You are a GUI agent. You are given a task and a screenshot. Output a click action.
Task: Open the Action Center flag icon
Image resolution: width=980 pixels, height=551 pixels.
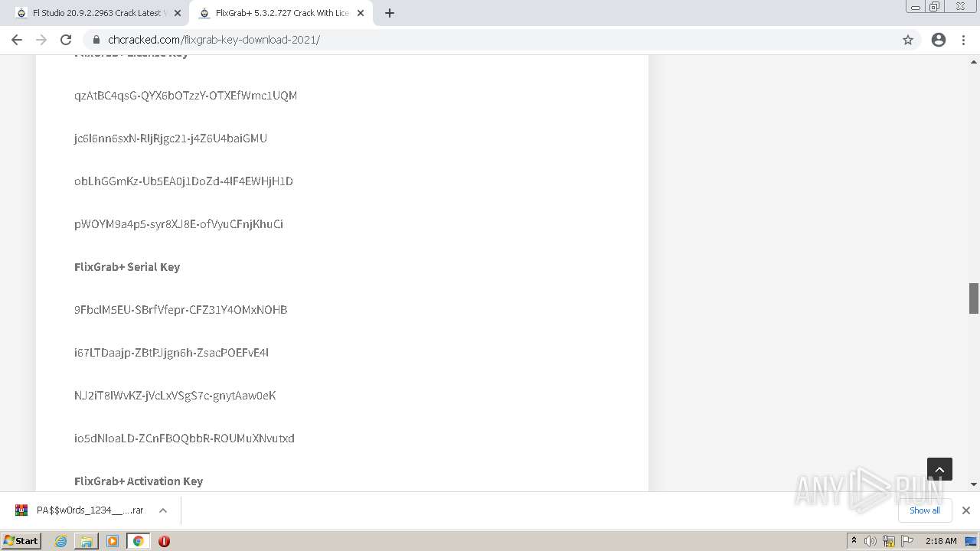tap(906, 541)
